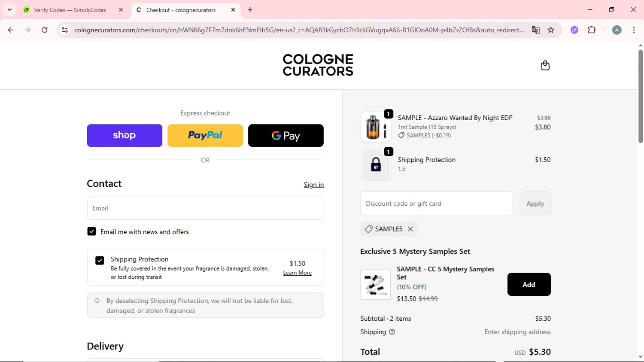Screen dimensions: 644x362
Task: Pay with Shop Pay express button
Action: pos(125,135)
